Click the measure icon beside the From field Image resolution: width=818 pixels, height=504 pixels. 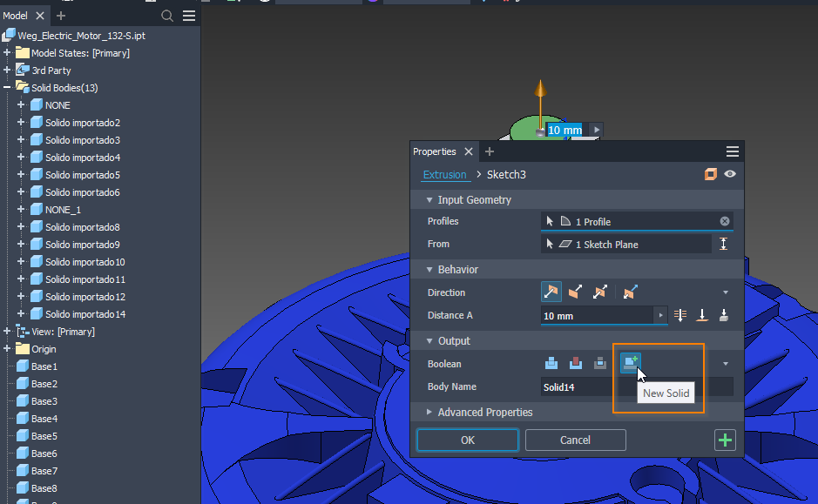[x=723, y=244]
